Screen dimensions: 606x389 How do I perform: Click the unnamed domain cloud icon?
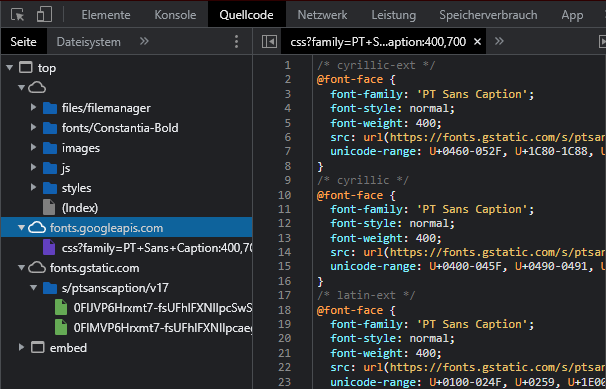[x=37, y=88]
